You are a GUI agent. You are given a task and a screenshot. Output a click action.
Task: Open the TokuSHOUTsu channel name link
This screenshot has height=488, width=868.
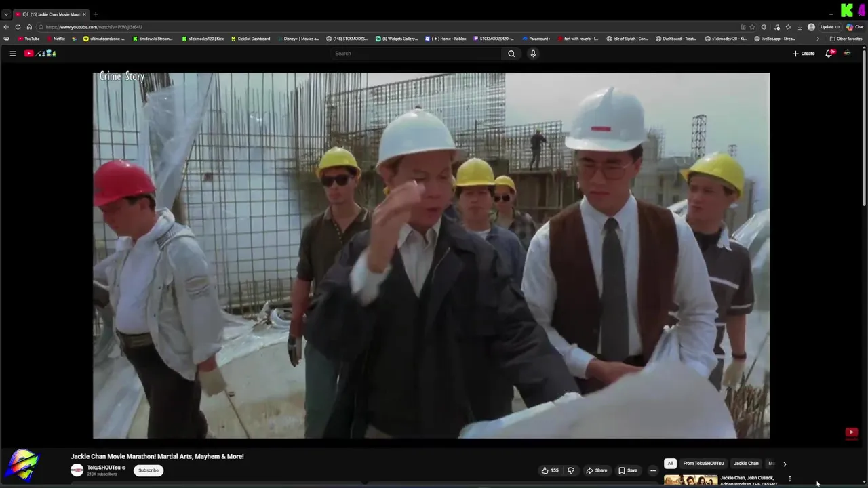tap(103, 468)
